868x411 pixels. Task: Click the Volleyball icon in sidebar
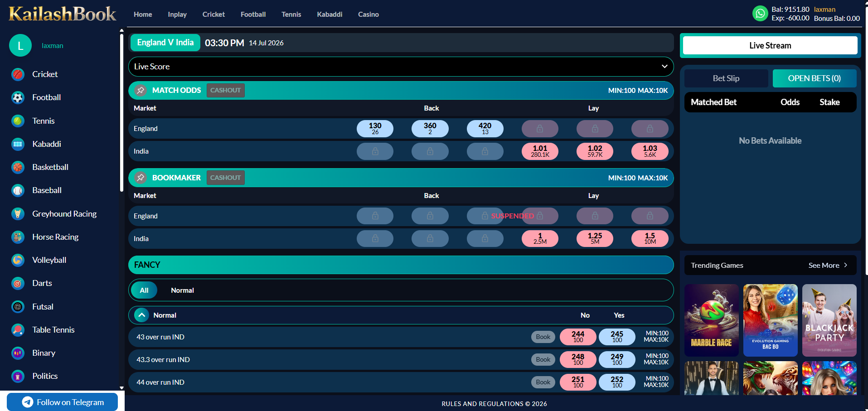click(18, 260)
